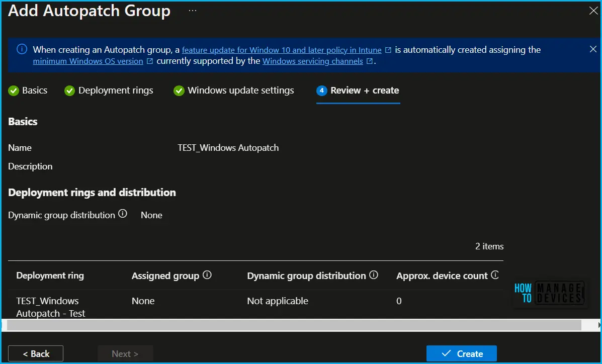Viewport: 602px width, 364px height.
Task: Open the Windows servicing channels link
Action: [x=313, y=61]
